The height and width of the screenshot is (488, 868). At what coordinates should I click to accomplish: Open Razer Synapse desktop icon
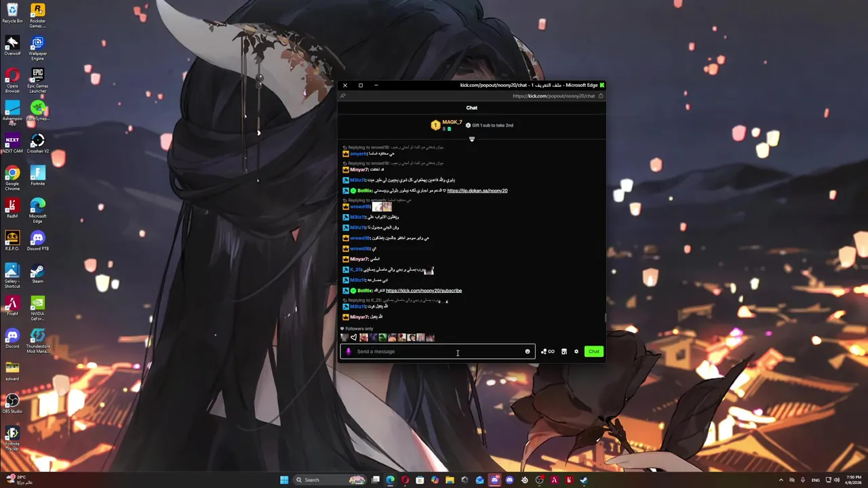[x=37, y=110]
